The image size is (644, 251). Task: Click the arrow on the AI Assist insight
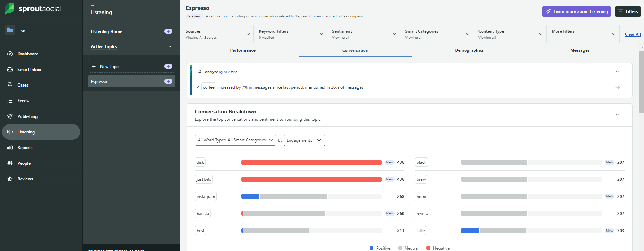tap(618, 87)
